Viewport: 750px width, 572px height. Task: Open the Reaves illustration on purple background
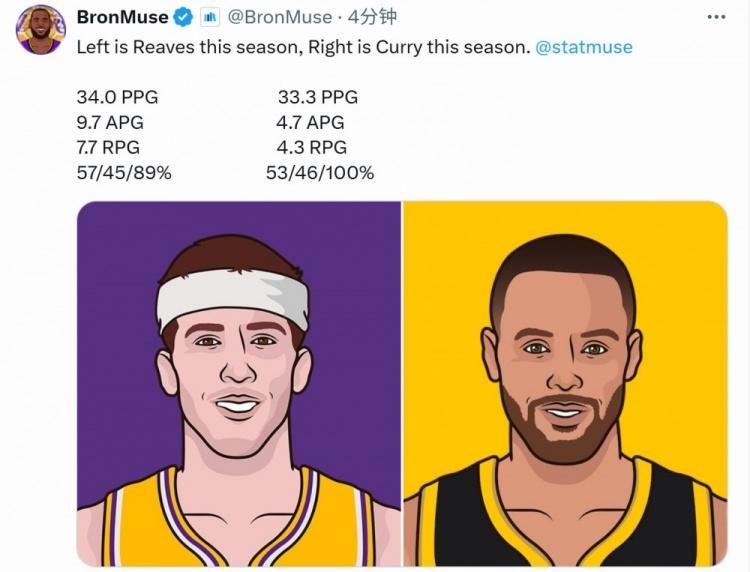click(239, 382)
